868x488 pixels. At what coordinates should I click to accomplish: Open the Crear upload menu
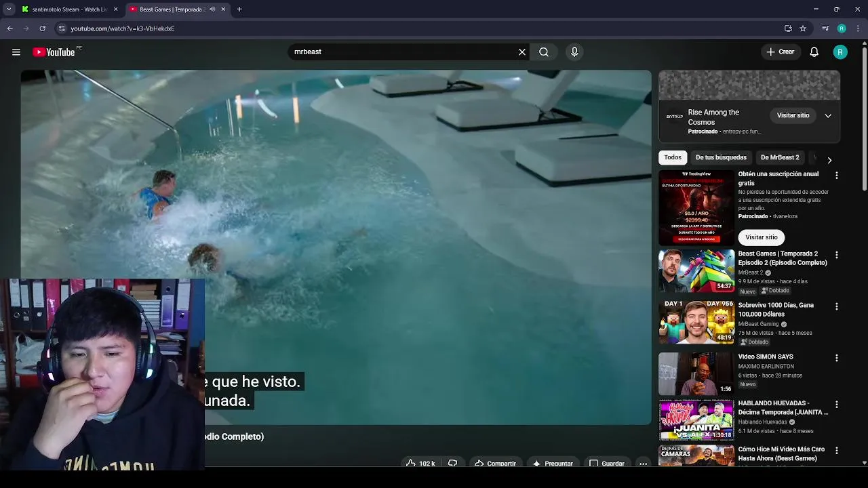click(x=781, y=52)
